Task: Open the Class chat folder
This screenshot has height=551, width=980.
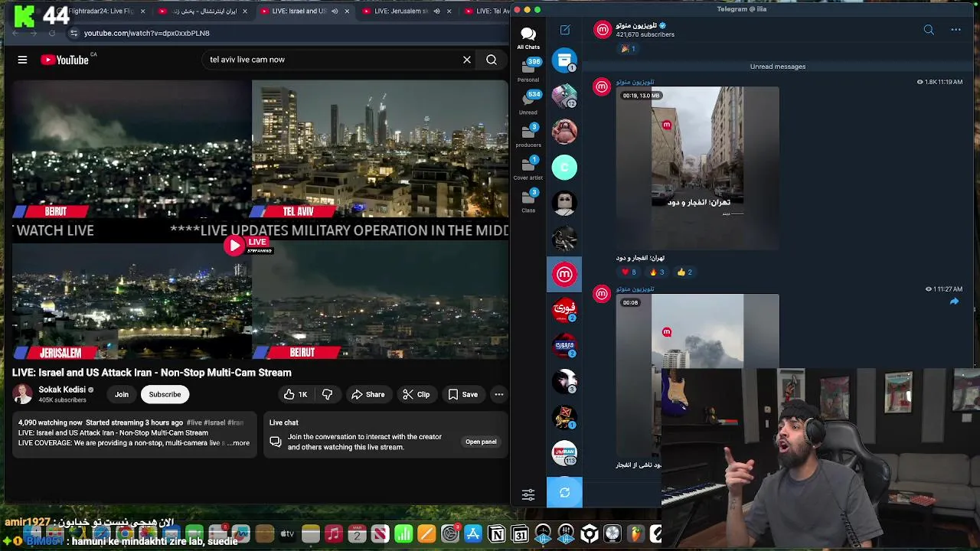Action: coord(528,201)
